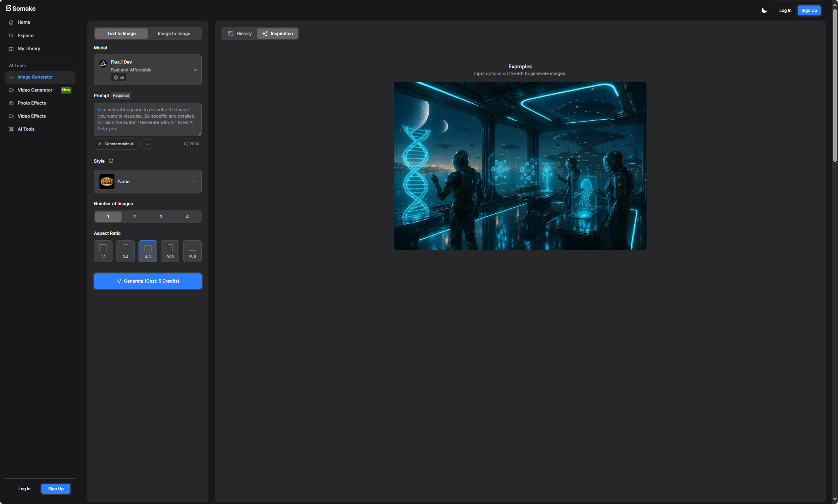
Task: Select 9:16 aspect ratio
Action: click(x=170, y=251)
